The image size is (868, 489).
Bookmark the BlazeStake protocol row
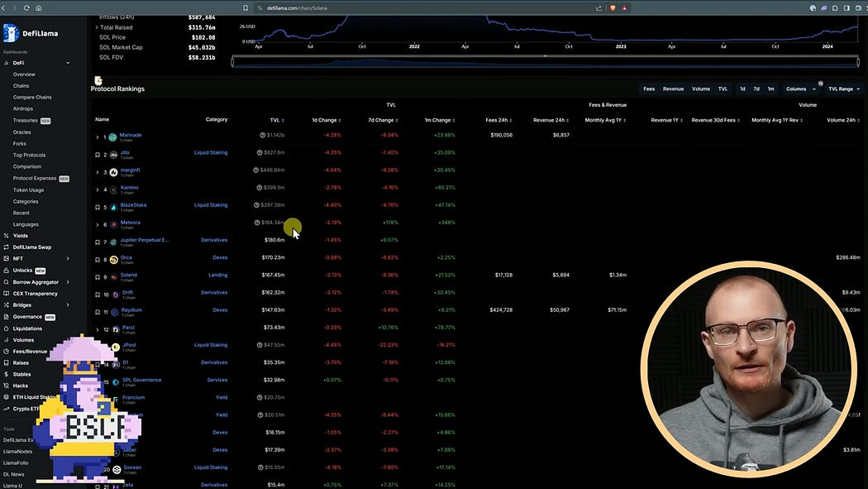98,208
